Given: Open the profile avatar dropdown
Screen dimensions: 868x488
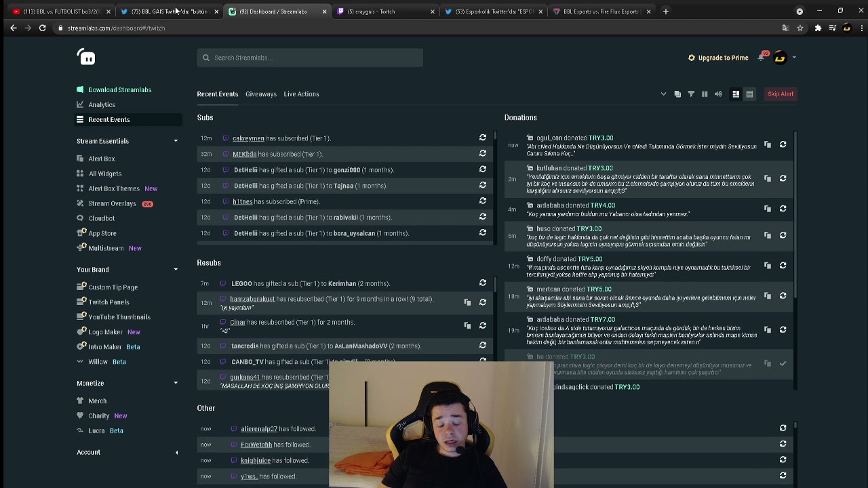Looking at the screenshot, I should [x=783, y=58].
